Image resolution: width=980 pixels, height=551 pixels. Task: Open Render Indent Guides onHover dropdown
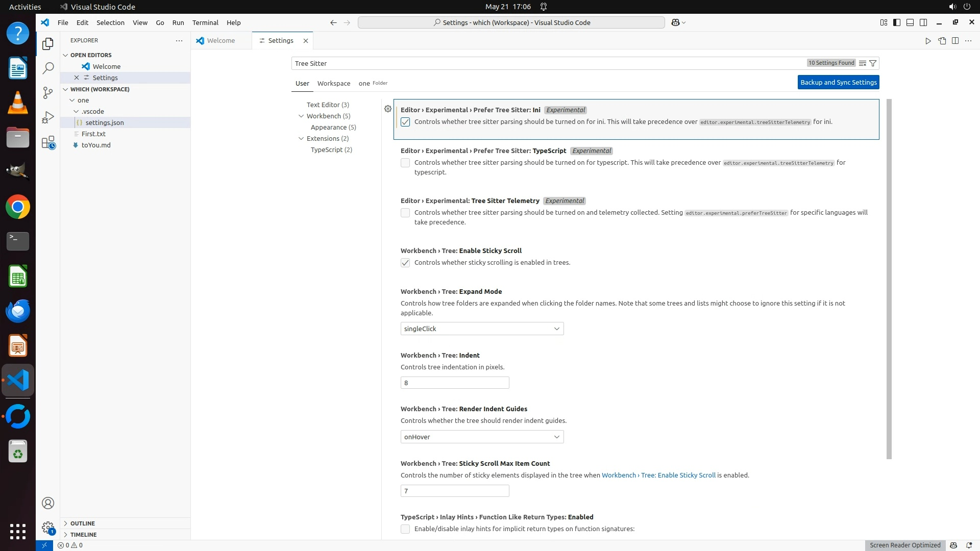point(482,437)
